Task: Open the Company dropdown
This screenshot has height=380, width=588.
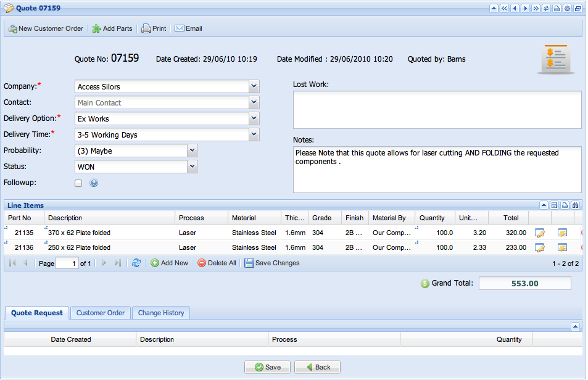Action: [x=254, y=86]
